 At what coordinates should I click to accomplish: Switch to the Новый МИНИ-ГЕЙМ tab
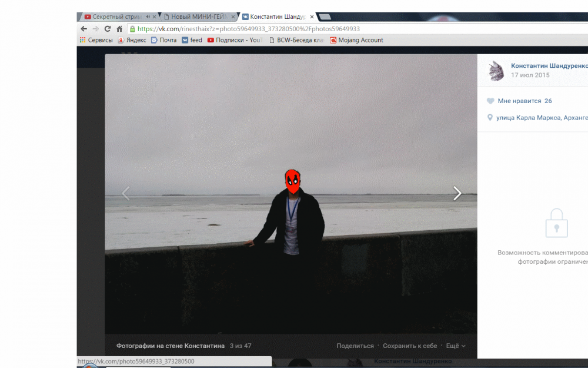199,17
